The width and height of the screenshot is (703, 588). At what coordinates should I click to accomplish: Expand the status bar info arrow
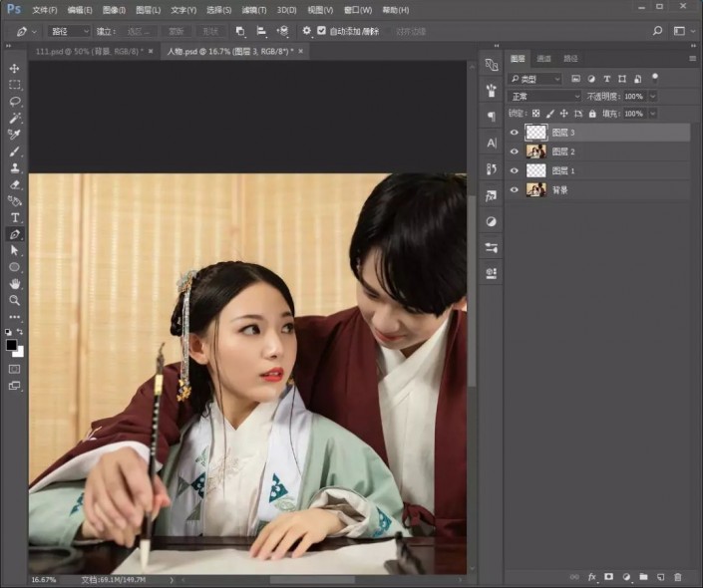pos(172,580)
